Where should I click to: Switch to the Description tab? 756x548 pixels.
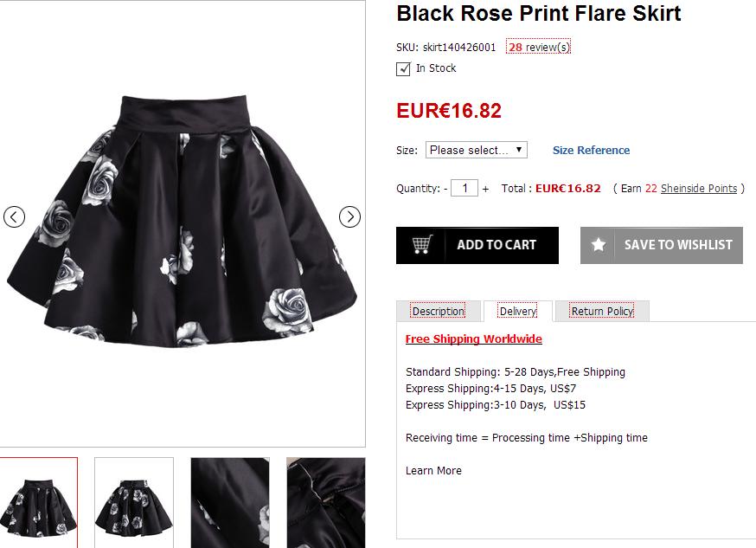click(x=438, y=312)
